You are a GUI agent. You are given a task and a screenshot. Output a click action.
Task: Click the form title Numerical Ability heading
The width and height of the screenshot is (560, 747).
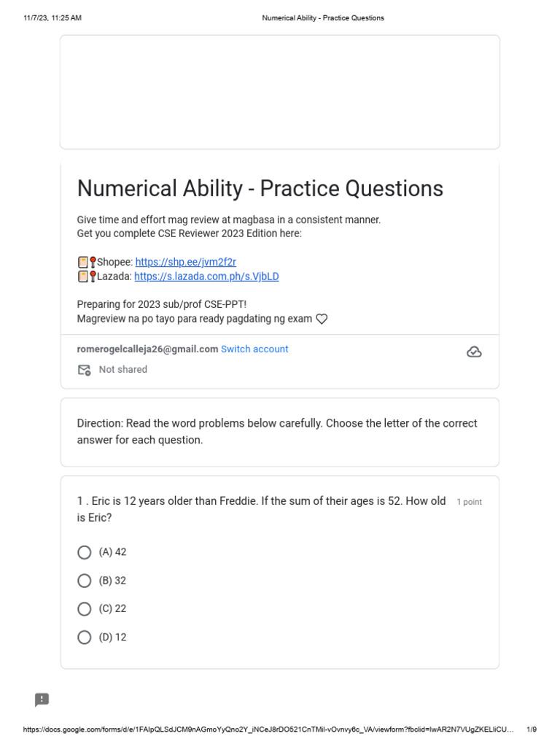click(x=260, y=188)
